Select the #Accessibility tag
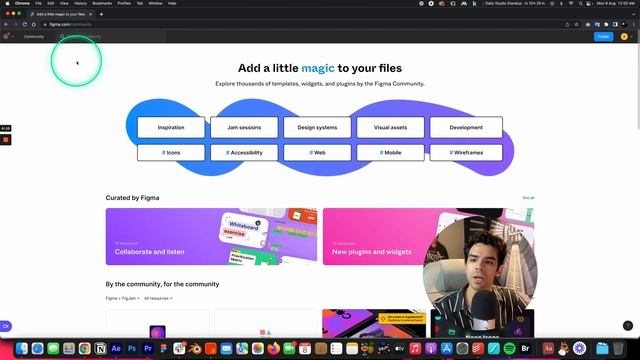Viewport: 640px width, 360px height. coord(244,153)
